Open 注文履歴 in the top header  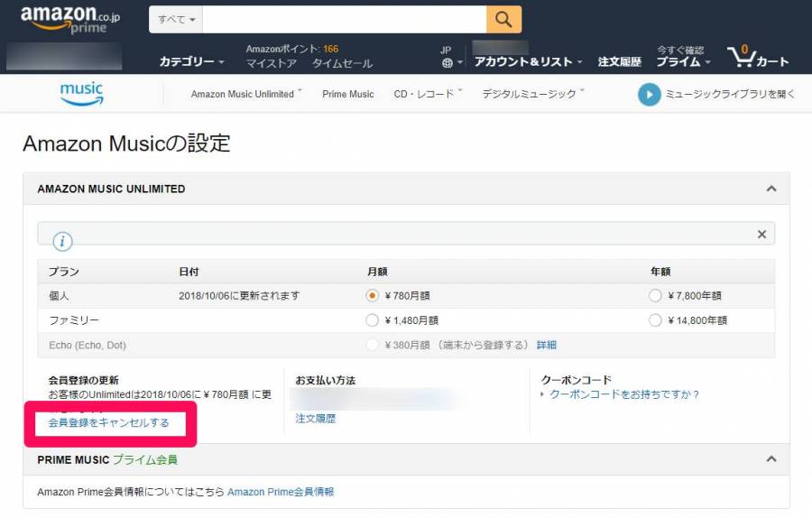click(x=619, y=61)
